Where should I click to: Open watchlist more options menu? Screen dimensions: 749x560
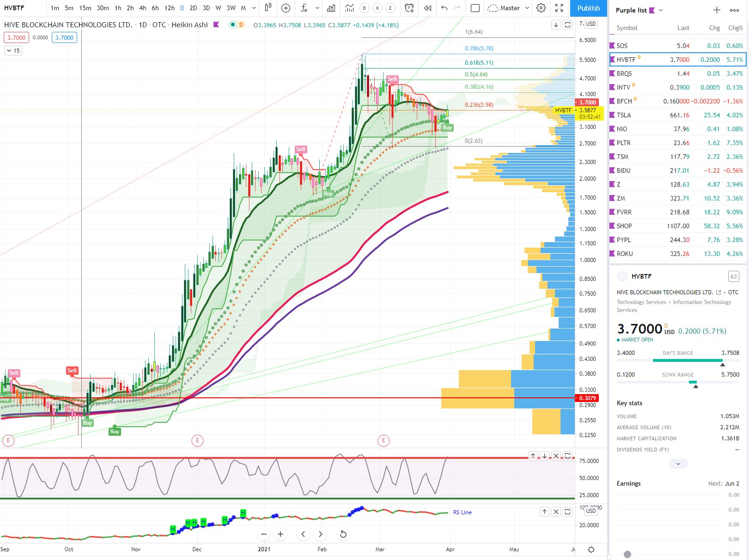(734, 10)
